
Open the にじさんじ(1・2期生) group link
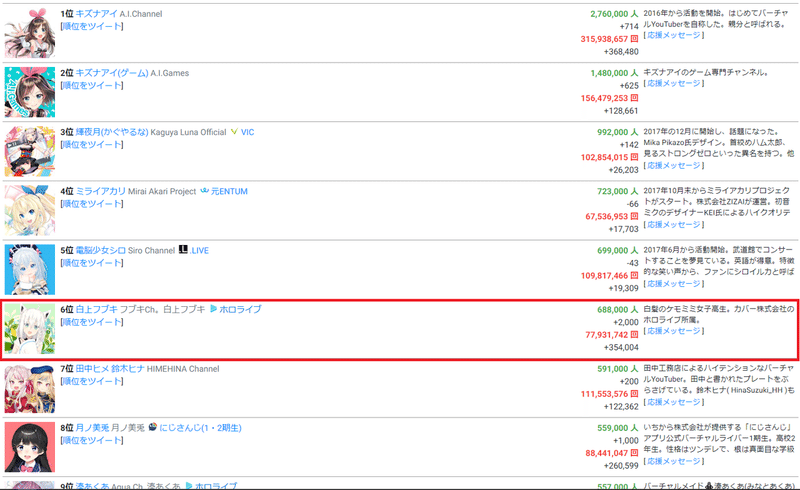tap(201, 428)
